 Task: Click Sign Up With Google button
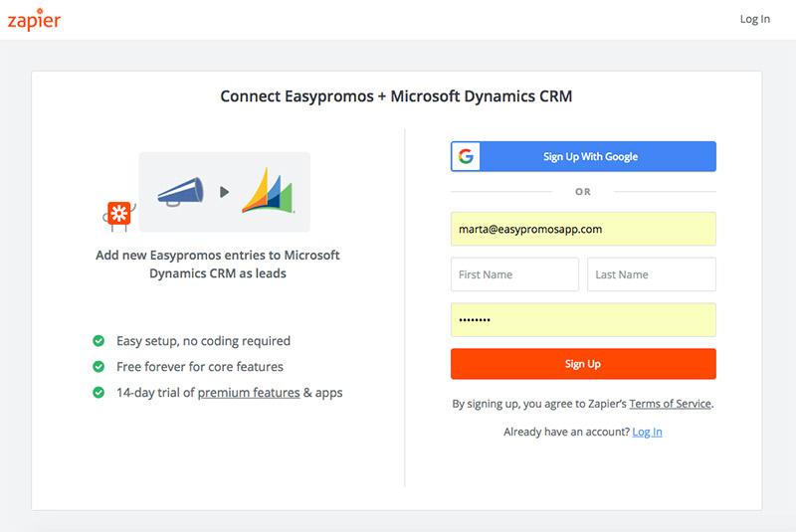583,156
